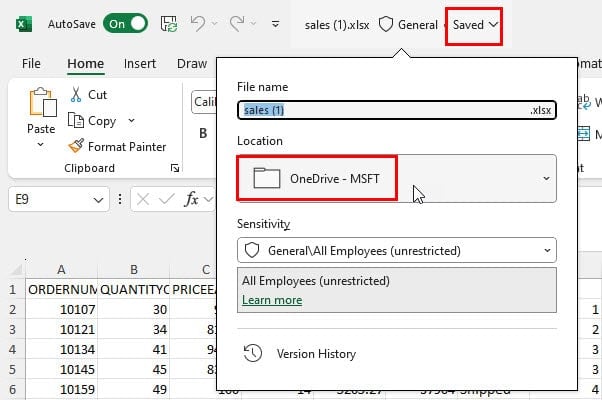The height and width of the screenshot is (400, 602).
Task: Click the sales (1).xlsx file title
Action: click(x=337, y=25)
